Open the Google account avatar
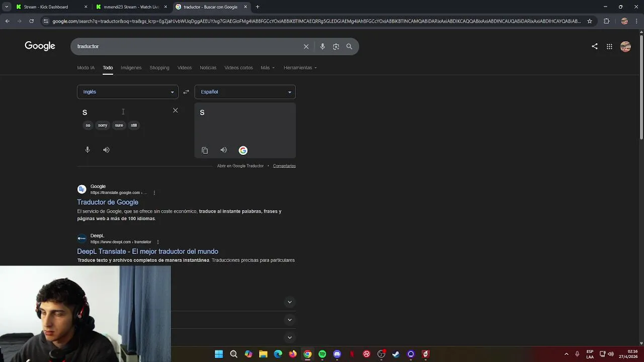Viewport: 644px width, 362px height. 625,46
